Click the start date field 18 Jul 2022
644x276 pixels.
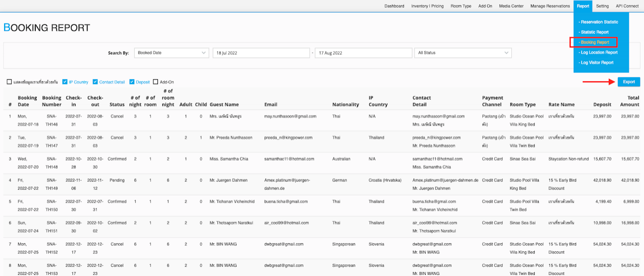tap(261, 53)
